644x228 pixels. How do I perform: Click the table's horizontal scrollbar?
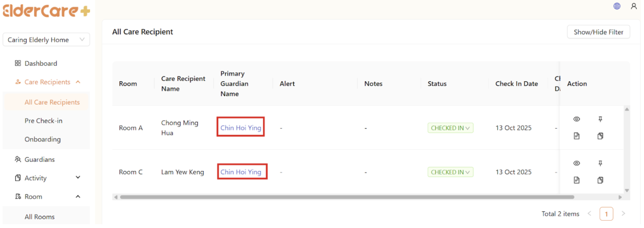[x=347, y=197]
